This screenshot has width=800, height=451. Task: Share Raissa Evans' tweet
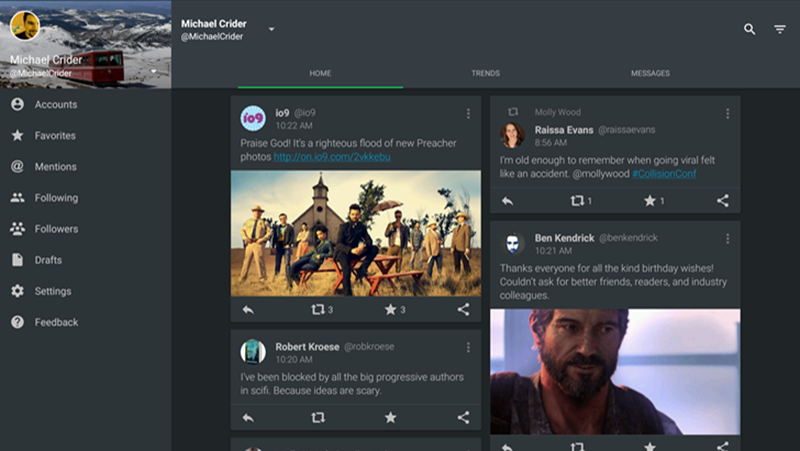[x=722, y=201]
